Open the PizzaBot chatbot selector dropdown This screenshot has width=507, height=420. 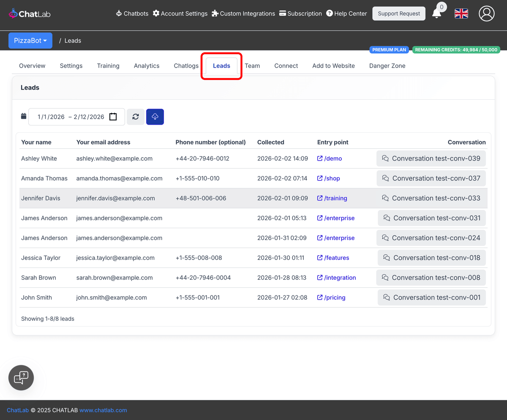pos(30,40)
